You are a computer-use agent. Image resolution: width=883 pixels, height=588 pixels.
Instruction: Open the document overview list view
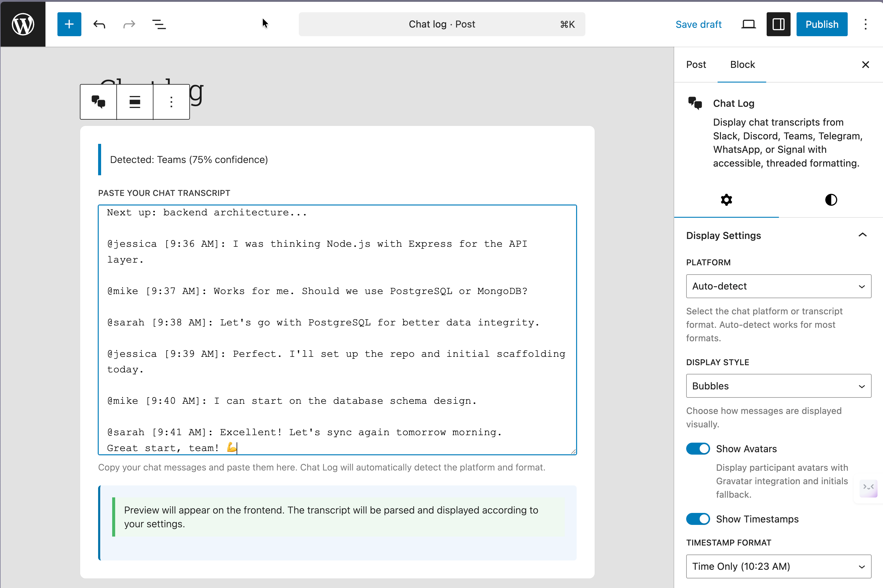click(159, 24)
